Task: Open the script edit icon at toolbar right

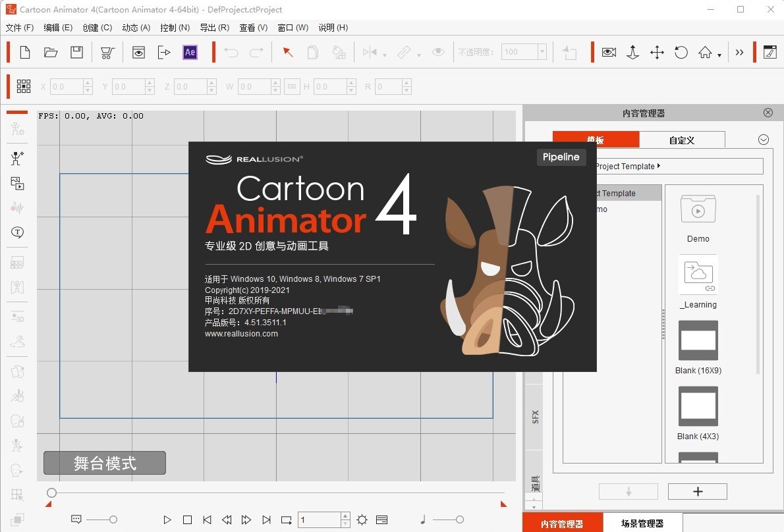Action: (x=770, y=52)
